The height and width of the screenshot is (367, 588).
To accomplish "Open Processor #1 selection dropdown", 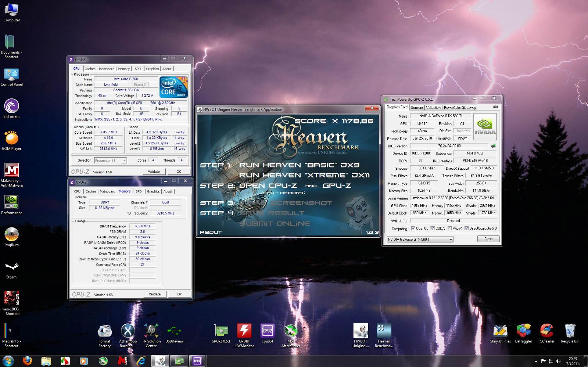I will click(x=111, y=161).
